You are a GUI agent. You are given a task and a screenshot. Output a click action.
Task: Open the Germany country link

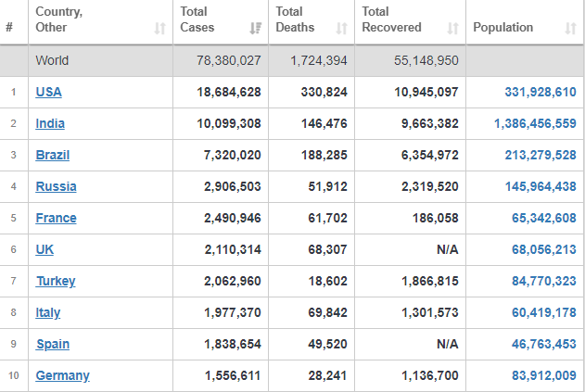[62, 375]
